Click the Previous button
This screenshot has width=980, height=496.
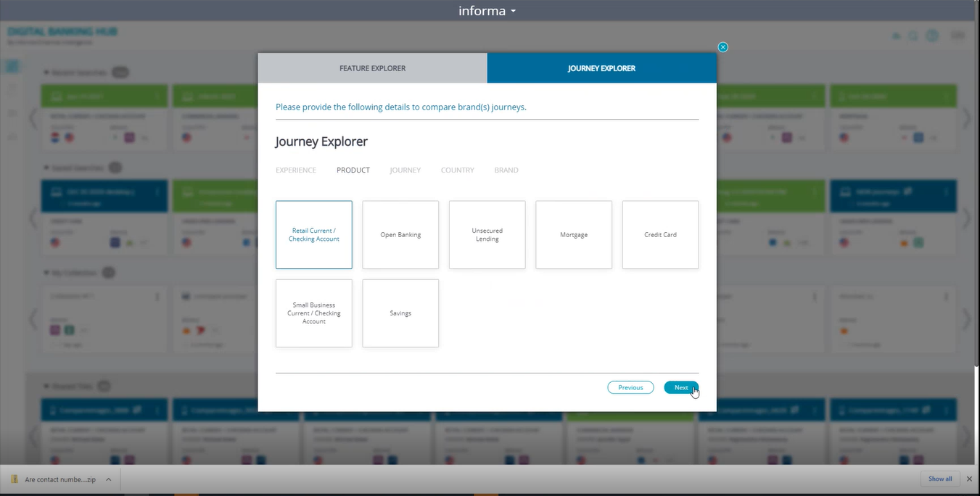pos(630,387)
